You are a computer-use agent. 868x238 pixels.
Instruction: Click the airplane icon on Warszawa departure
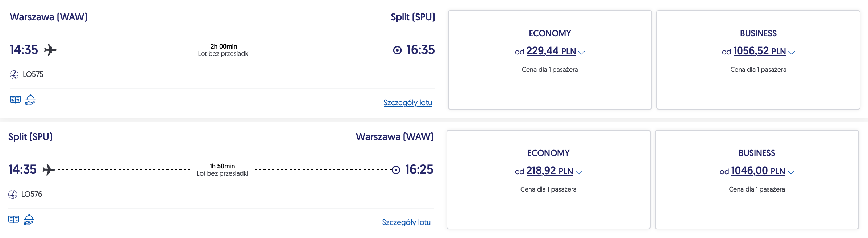[50, 50]
